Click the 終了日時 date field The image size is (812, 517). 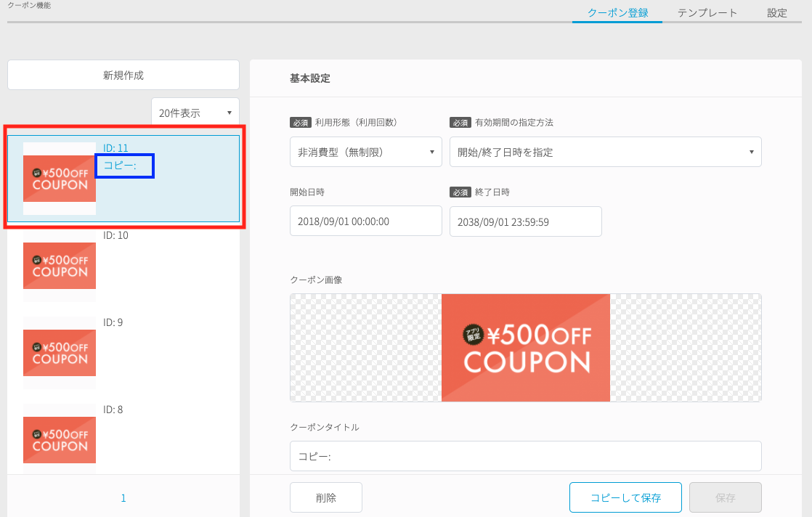(525, 221)
